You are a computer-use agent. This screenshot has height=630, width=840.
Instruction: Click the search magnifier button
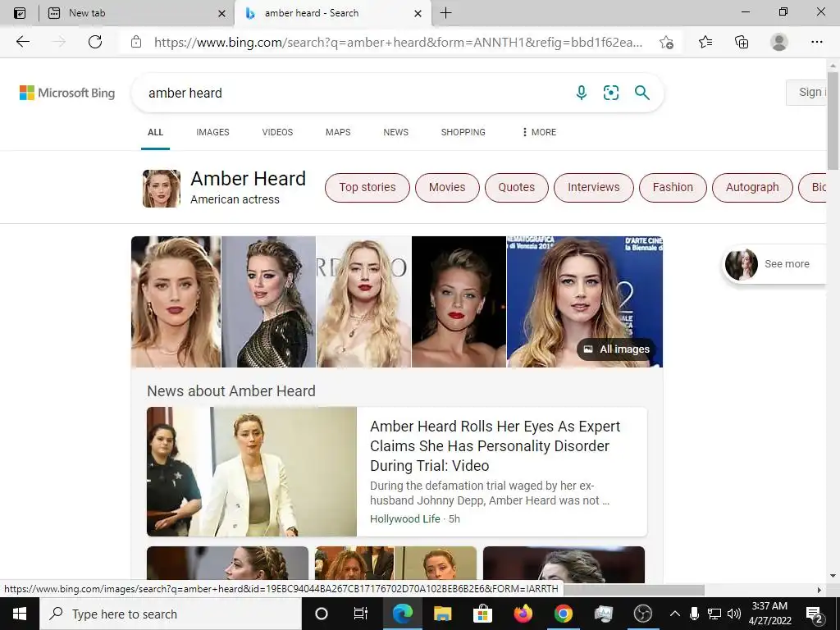pyautogui.click(x=641, y=93)
